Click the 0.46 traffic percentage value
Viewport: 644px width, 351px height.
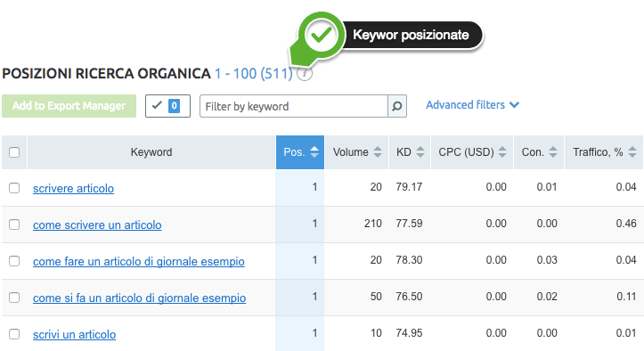[x=626, y=224]
